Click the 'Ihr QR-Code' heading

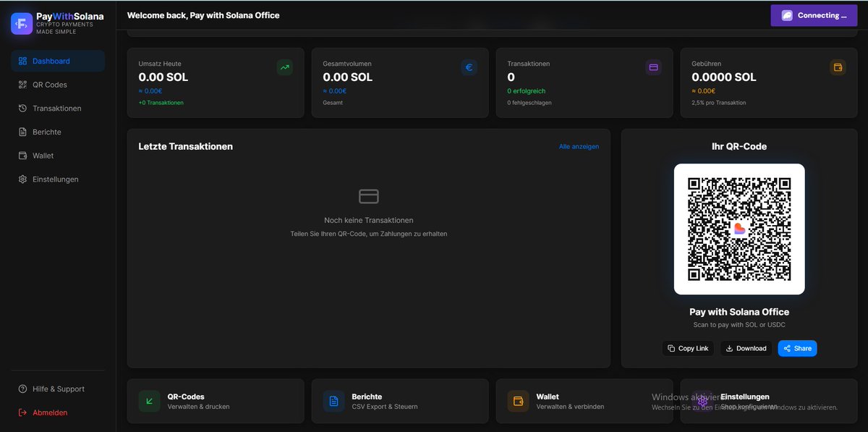click(x=739, y=146)
